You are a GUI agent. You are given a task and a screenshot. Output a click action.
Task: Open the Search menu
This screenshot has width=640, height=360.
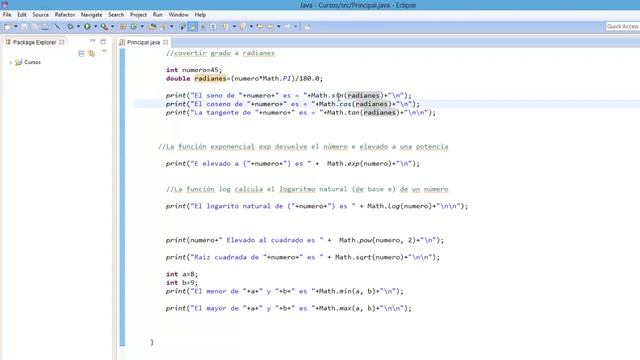click(116, 15)
